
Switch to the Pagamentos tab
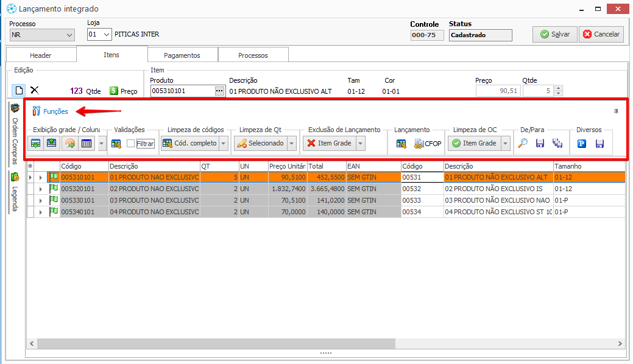pyautogui.click(x=182, y=55)
